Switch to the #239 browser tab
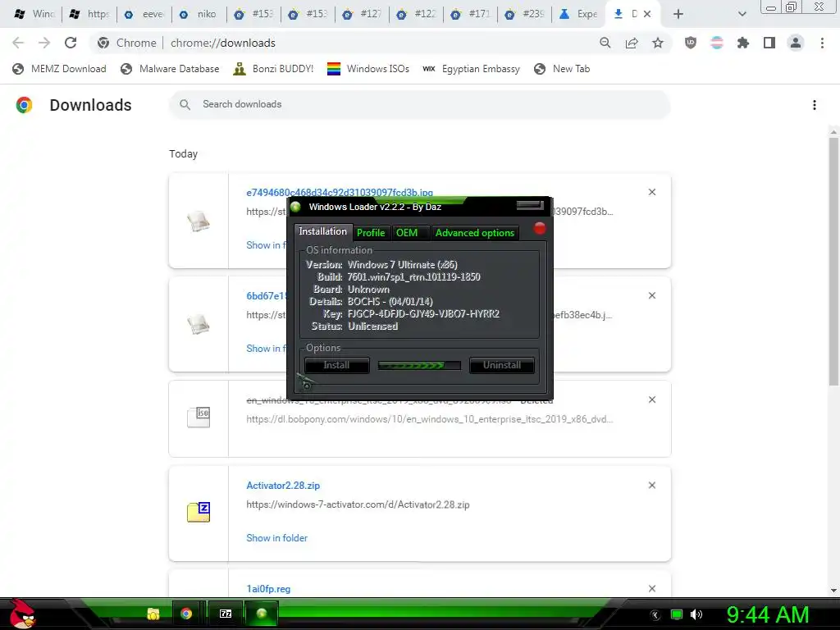 click(x=525, y=14)
